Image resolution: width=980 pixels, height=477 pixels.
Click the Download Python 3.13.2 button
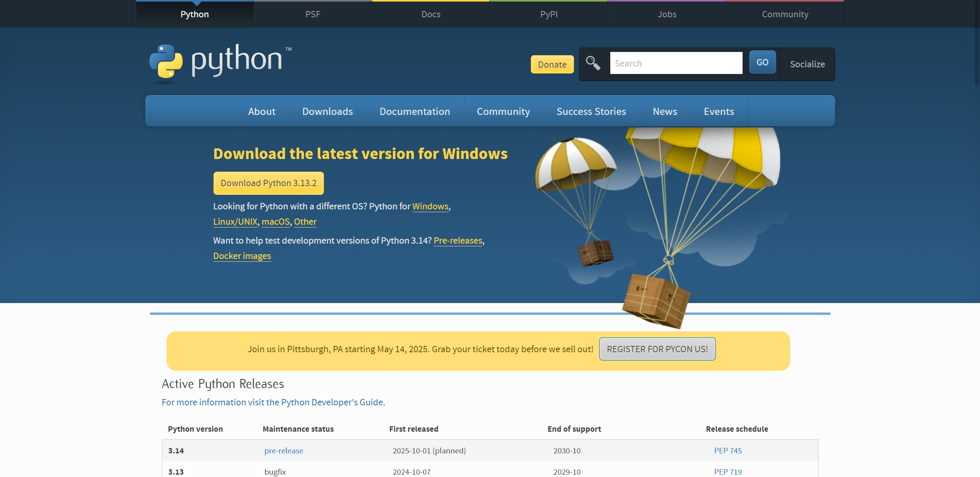point(269,183)
